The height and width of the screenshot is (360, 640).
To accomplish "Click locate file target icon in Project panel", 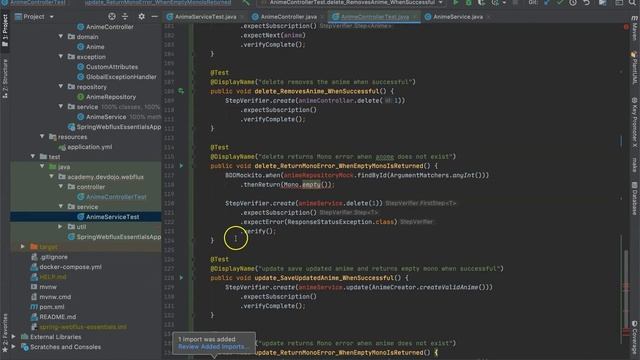I will point(112,17).
